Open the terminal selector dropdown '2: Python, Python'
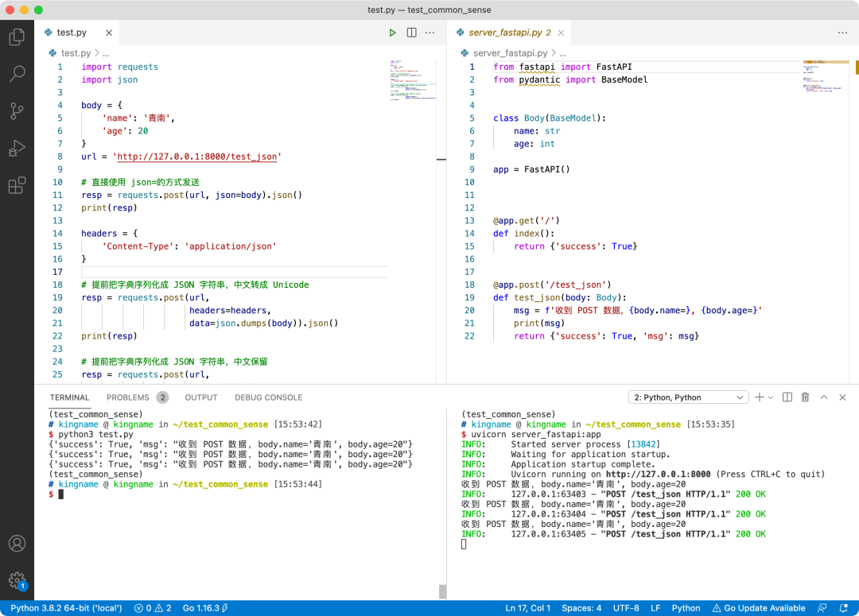This screenshot has width=859, height=616. click(688, 397)
